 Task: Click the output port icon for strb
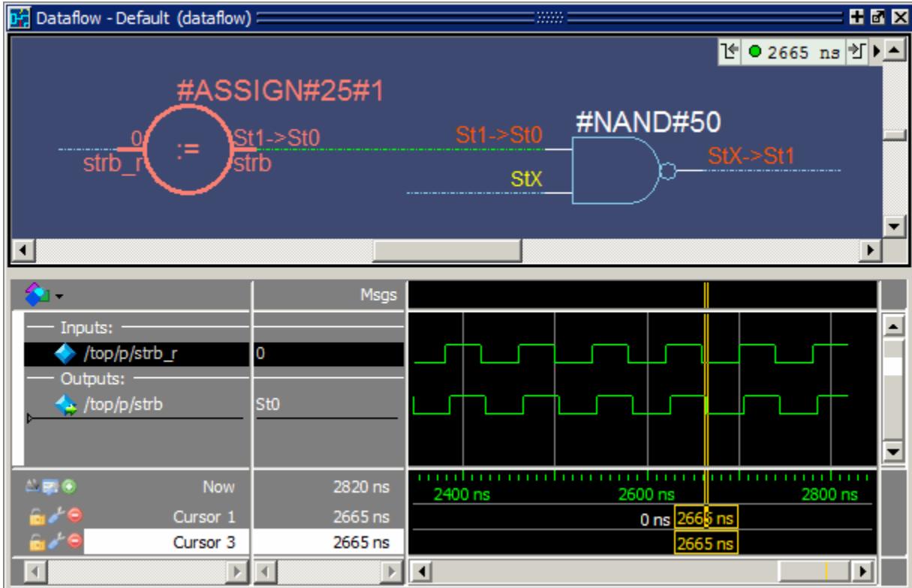pyautogui.click(x=65, y=404)
